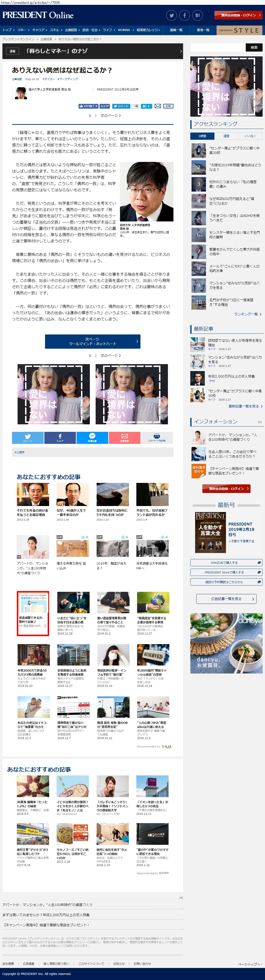265x980 pixels.
Task: Expand the 連載「暮らしとマネー」のナゾ banner arrow
Action: [x=180, y=51]
